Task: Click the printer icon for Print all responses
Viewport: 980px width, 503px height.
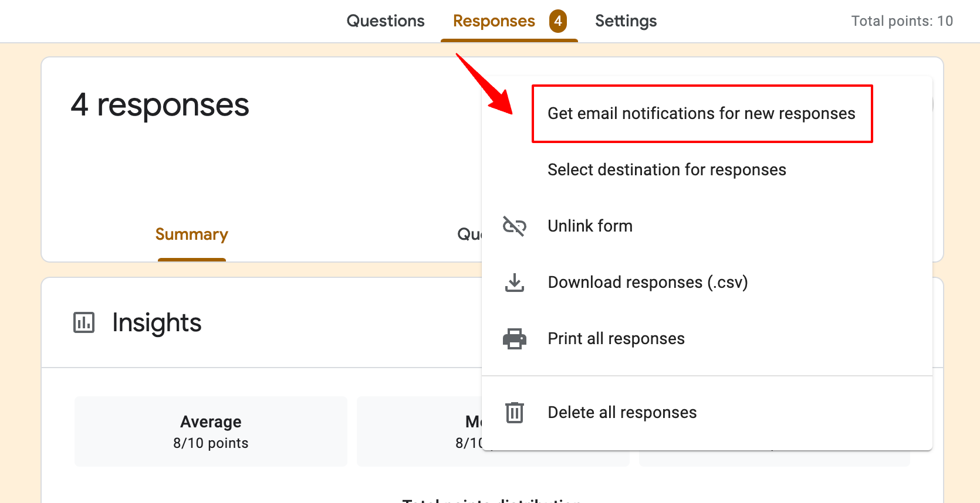Action: pos(515,339)
